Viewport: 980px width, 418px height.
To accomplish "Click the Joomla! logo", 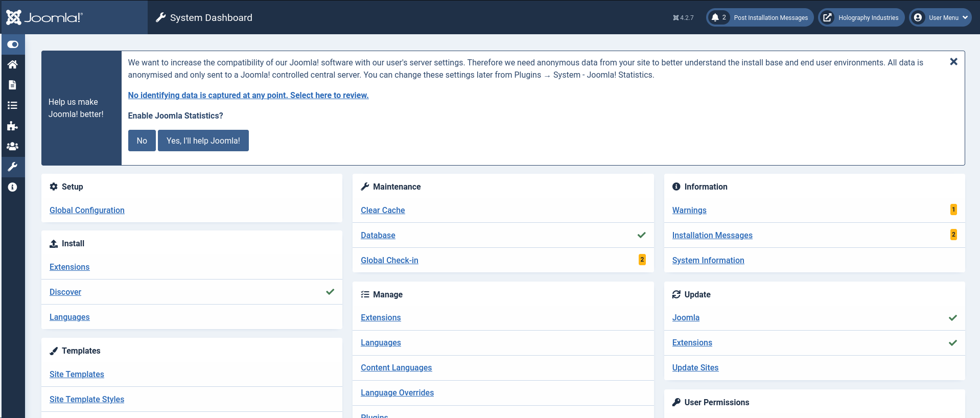I will coord(44,17).
